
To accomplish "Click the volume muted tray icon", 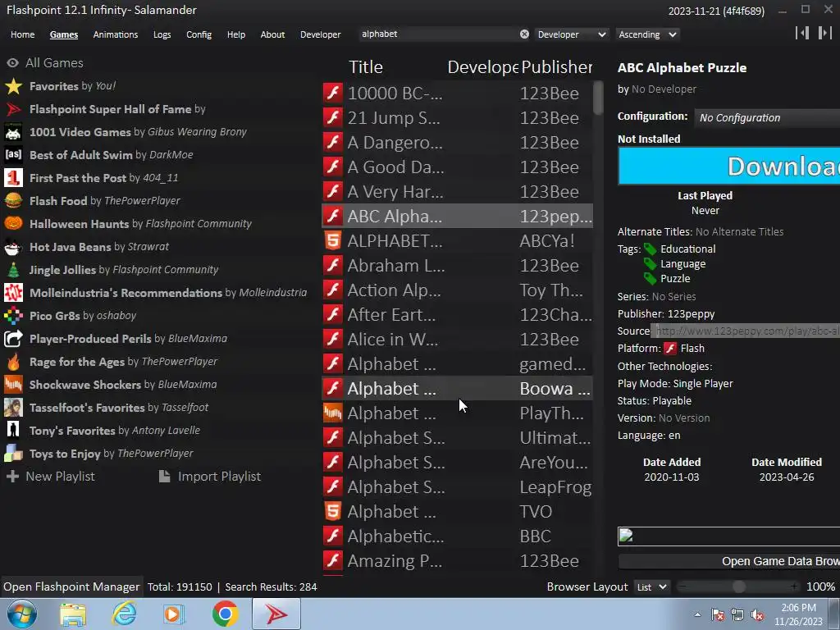I will click(757, 615).
